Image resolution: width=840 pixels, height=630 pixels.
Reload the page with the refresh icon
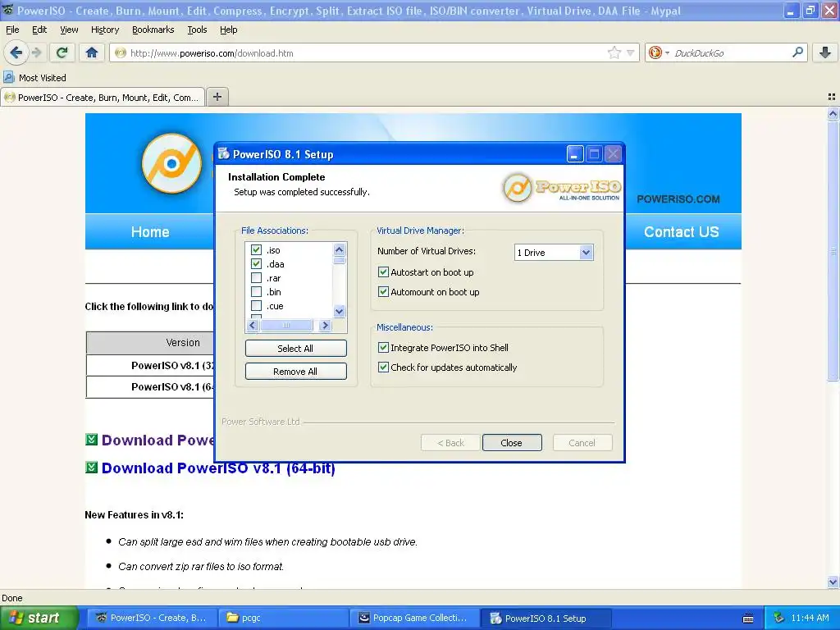pos(62,52)
